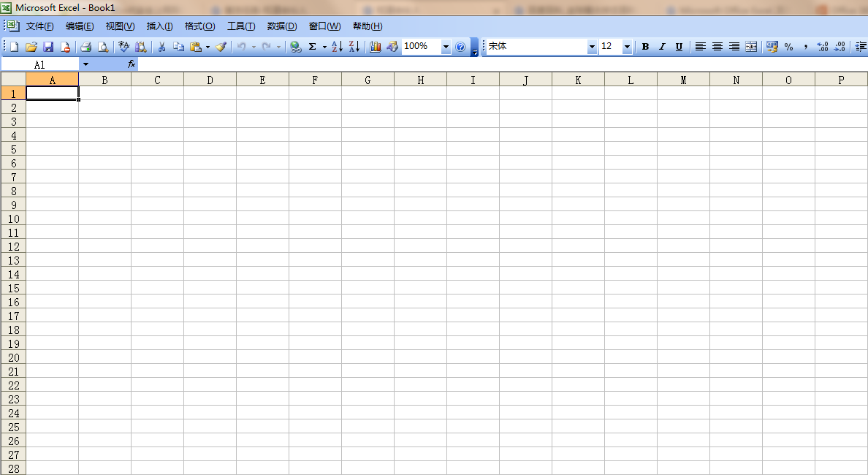This screenshot has width=868, height=475.
Task: Toggle Underline formatting
Action: click(x=679, y=47)
